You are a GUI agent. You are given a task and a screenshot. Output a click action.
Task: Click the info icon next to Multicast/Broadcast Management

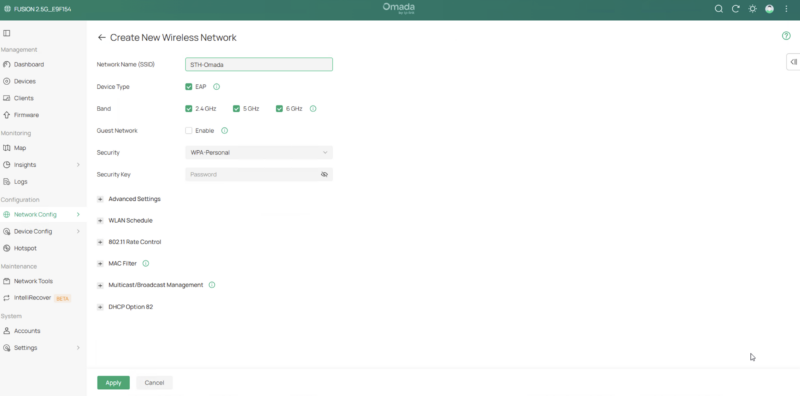(212, 285)
